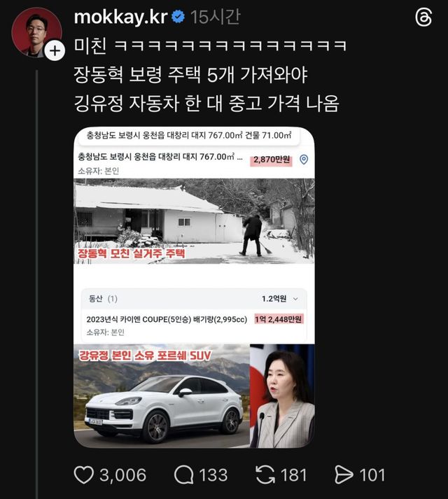
Task: Open comments via the speech bubble icon
Action: pos(184,475)
